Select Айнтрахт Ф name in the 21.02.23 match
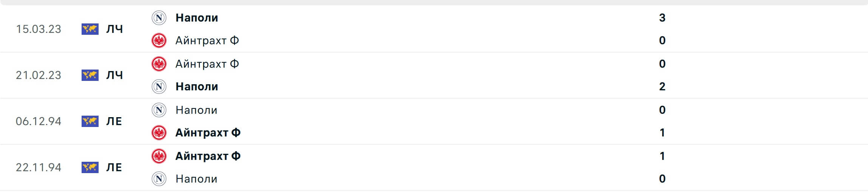Screen dimensions: 868x192 pyautogui.click(x=207, y=64)
